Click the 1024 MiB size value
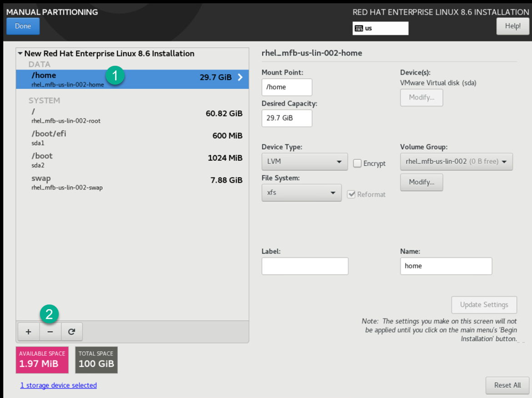This screenshot has width=532, height=398. pos(225,158)
